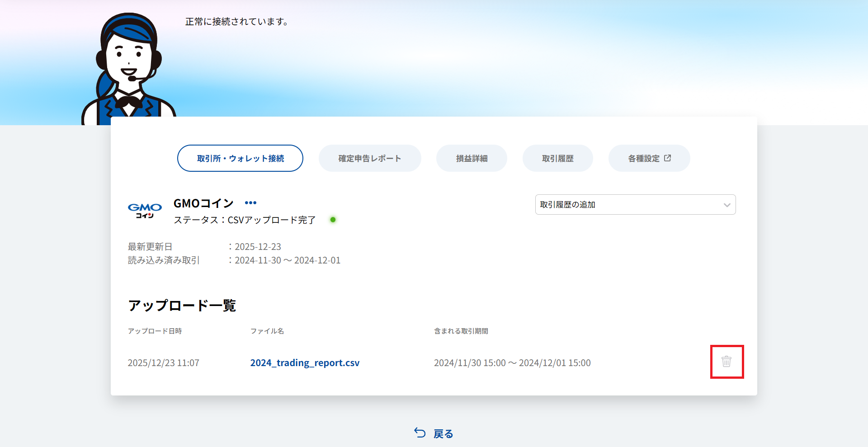This screenshot has height=447, width=868.
Task: Click the GMOコイン exchange name heading
Action: tap(203, 203)
